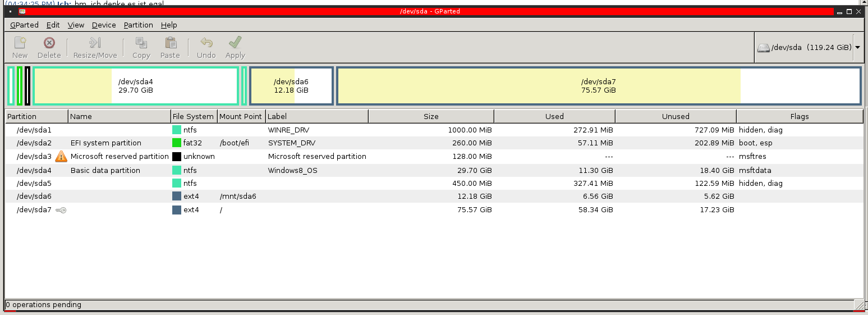
Task: Select the /dev/sda4 row in partition list
Action: coord(434,170)
